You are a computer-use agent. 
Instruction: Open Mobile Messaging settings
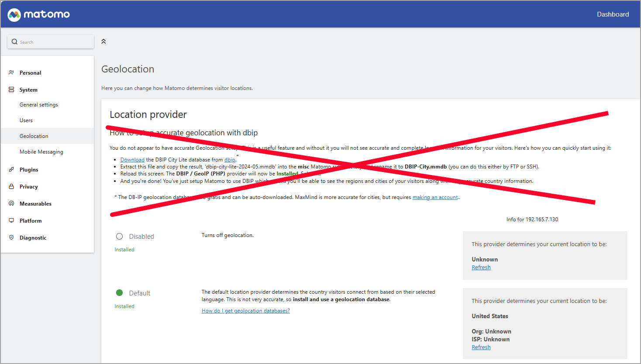point(41,152)
